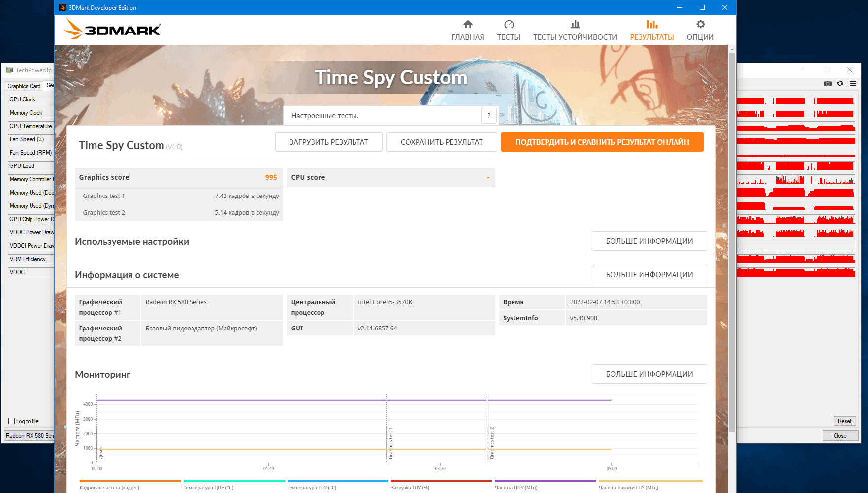Screen dimensions: 868x493
Task: Select the РЕЗУЛЬТАТЫ tab
Action: coord(652,31)
